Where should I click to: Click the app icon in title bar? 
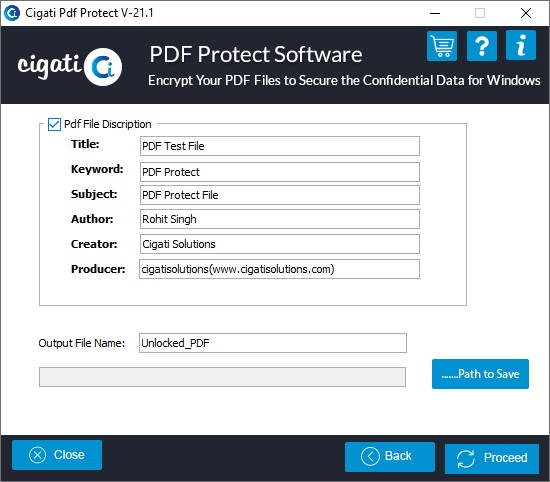click(x=12, y=13)
